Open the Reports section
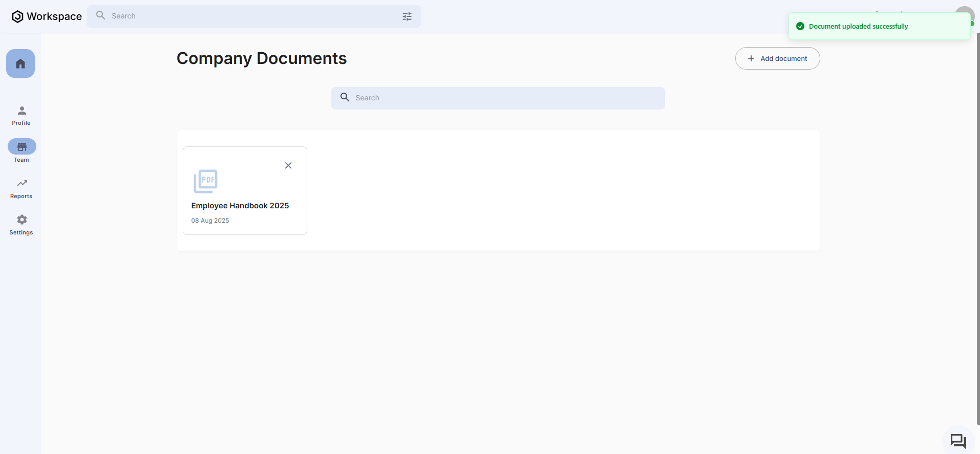 tap(22, 188)
